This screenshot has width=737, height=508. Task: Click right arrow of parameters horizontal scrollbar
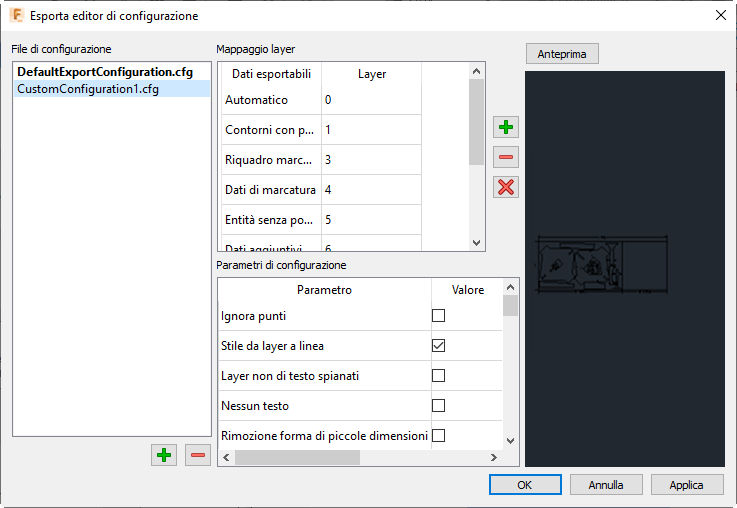494,457
